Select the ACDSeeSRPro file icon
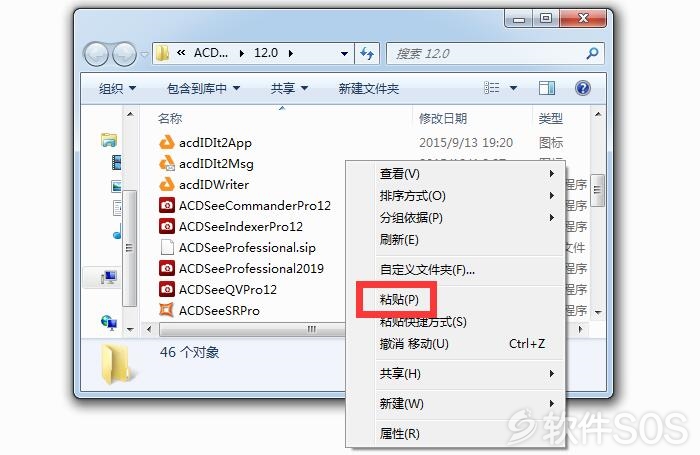 click(167, 310)
